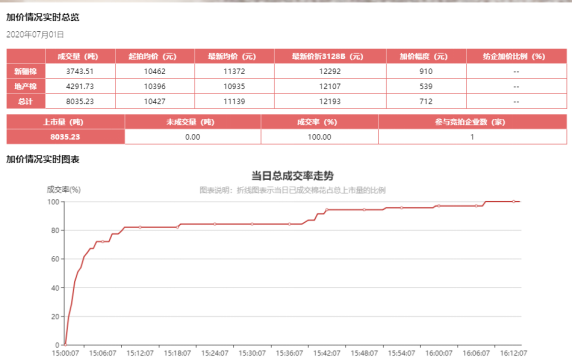Click the 新疆棉 row label
The width and height of the screenshot is (572, 361).
(x=26, y=71)
